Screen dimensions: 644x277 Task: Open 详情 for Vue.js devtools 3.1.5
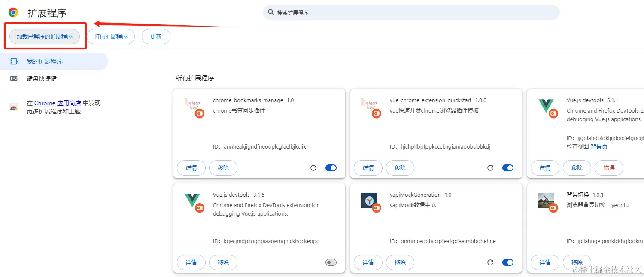tap(191, 262)
